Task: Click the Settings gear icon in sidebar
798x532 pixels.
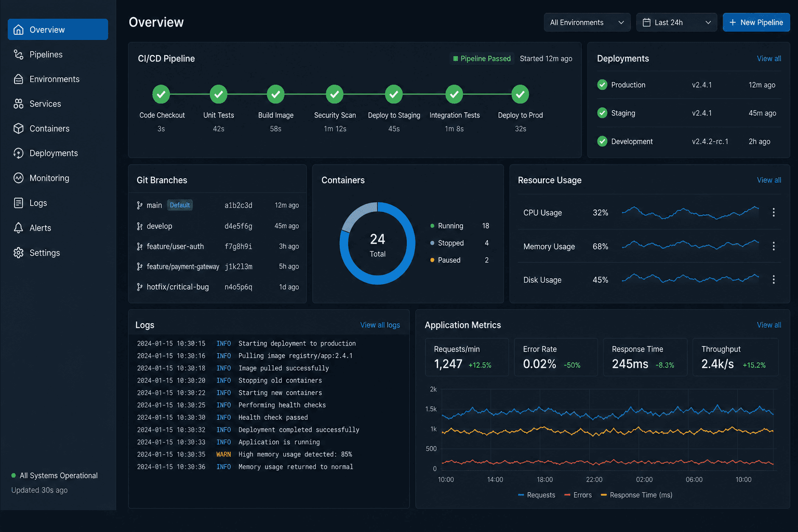Action: (19, 253)
